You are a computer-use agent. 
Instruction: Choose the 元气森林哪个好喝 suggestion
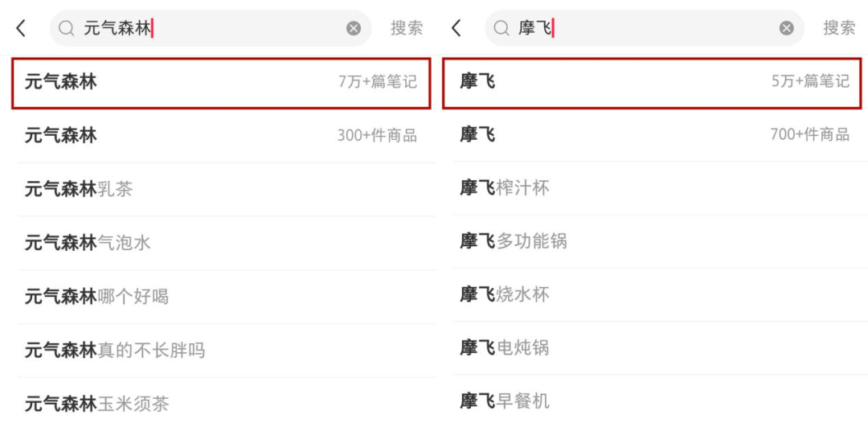[221, 297]
